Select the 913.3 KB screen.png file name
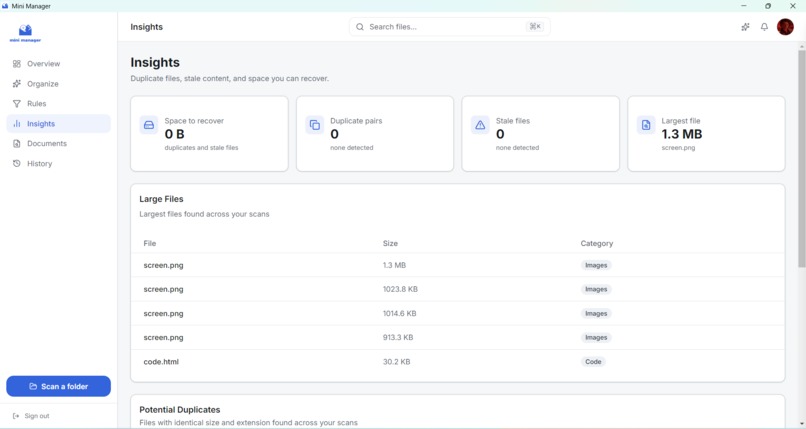 163,338
